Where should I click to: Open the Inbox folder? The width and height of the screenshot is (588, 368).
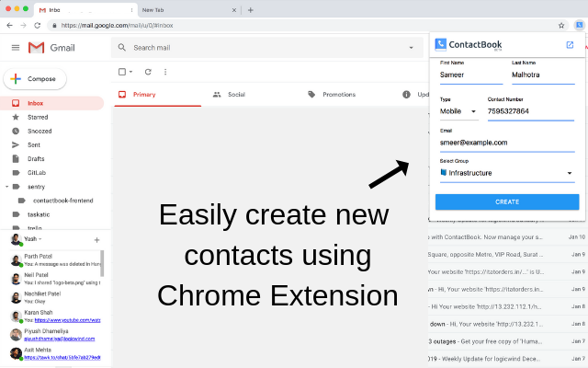coord(51,103)
